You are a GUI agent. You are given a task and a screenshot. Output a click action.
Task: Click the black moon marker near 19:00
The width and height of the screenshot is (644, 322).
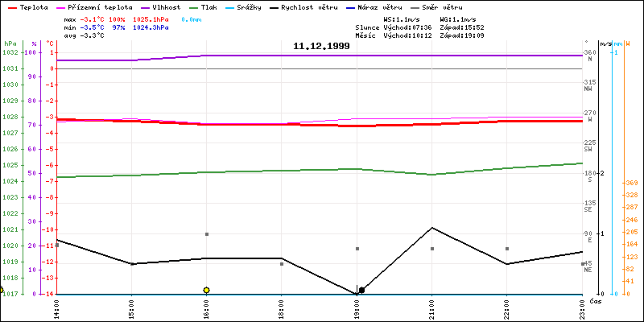coord(361,290)
